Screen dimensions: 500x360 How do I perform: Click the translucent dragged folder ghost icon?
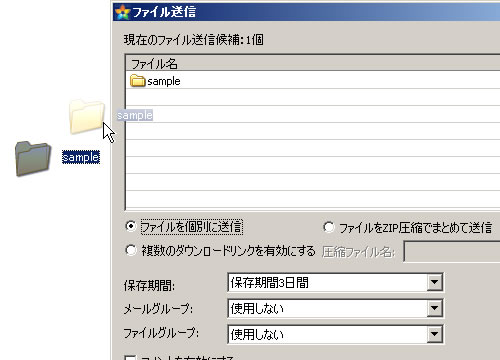point(87,116)
